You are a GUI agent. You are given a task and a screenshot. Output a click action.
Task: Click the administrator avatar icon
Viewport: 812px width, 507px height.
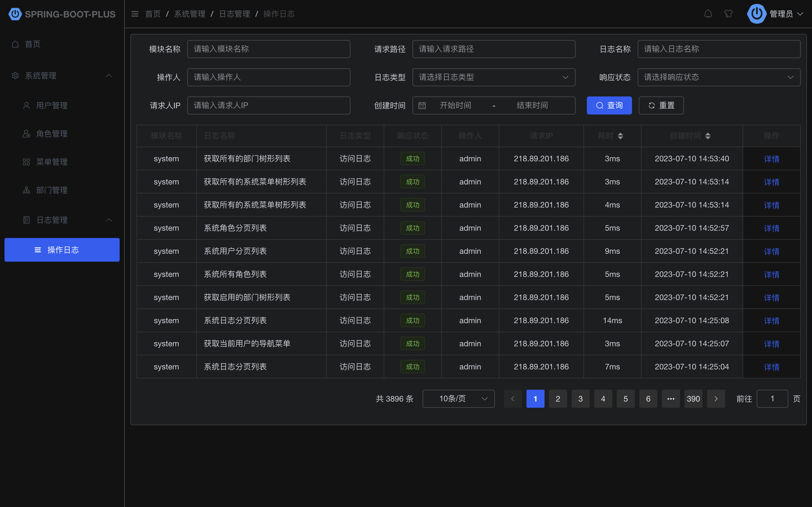(x=756, y=14)
